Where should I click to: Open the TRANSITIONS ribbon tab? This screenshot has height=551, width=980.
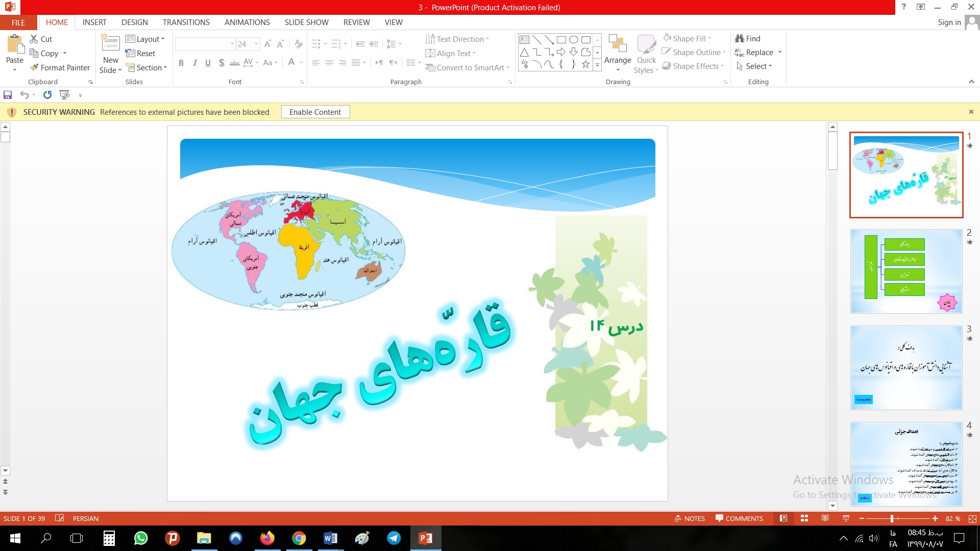(186, 22)
